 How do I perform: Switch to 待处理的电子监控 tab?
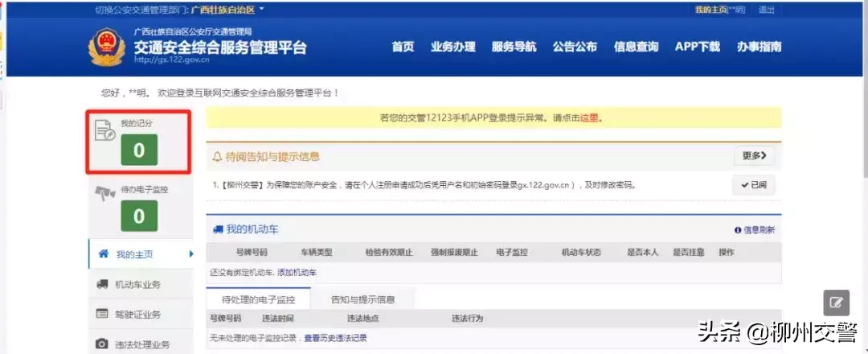258,300
